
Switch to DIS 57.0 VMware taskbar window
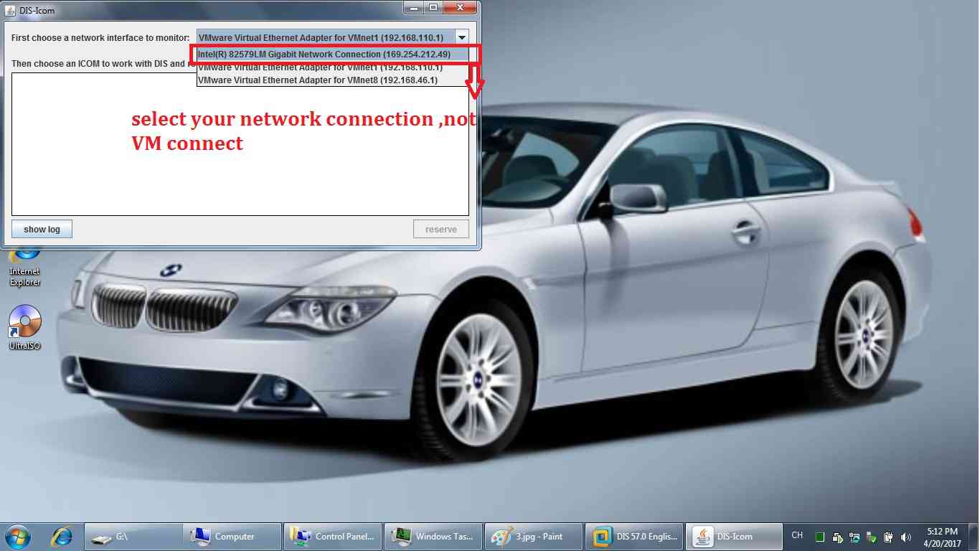tap(634, 536)
